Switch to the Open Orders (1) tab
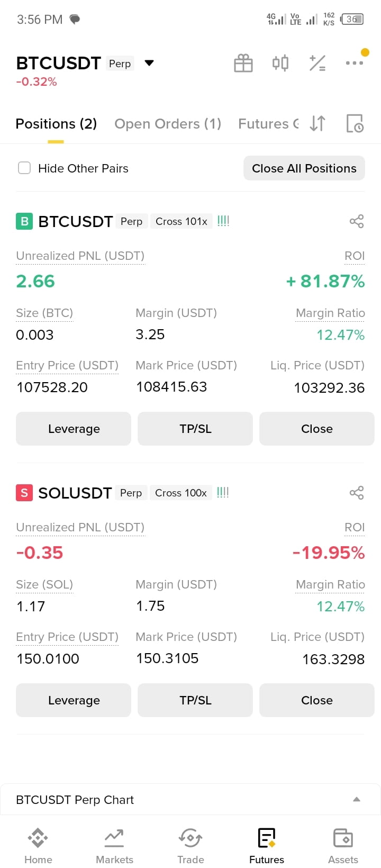Image resolution: width=381 pixels, height=868 pixels. click(168, 123)
